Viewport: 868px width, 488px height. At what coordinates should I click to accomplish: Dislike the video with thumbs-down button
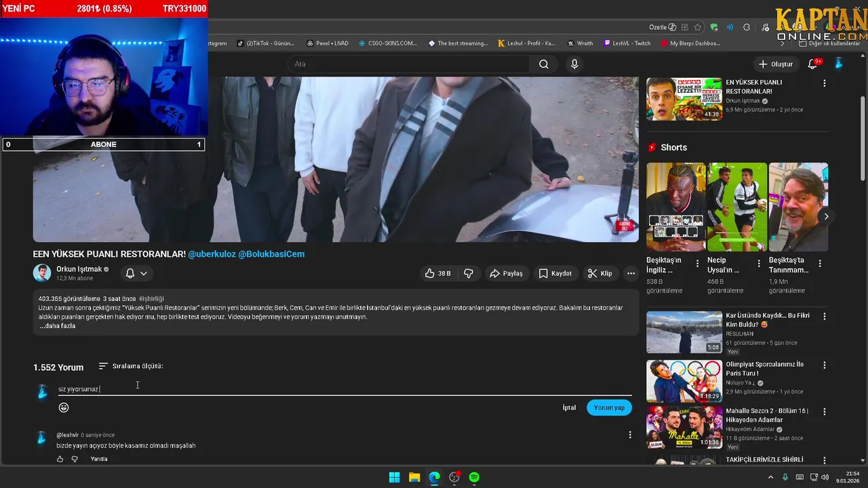click(x=468, y=273)
